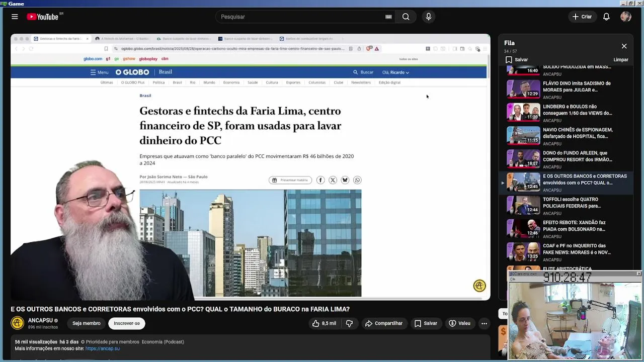
Task: Share article on WhatsApp icon
Action: coord(357,180)
